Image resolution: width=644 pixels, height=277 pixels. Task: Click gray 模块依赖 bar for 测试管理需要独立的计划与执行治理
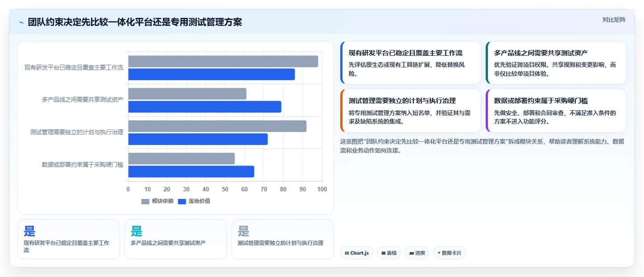point(217,126)
